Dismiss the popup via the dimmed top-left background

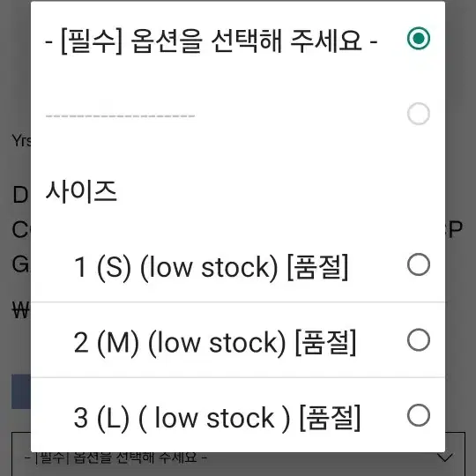point(15,61)
